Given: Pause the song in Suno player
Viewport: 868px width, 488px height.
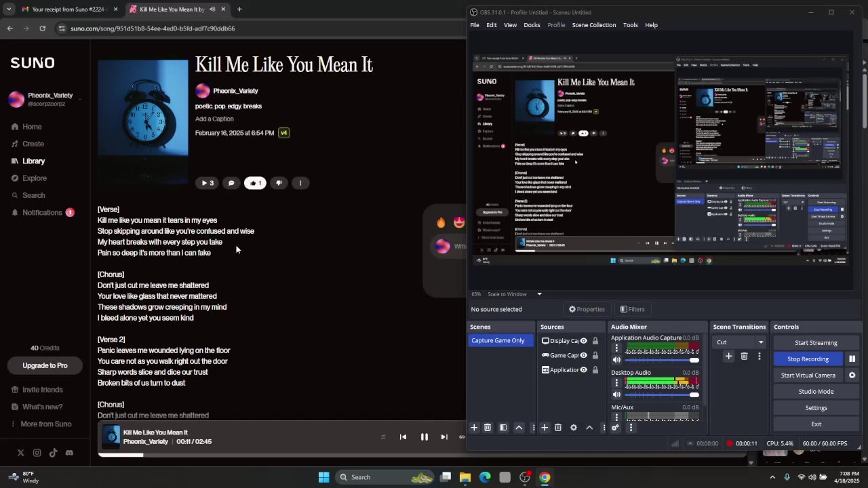Looking at the screenshot, I should tap(425, 437).
